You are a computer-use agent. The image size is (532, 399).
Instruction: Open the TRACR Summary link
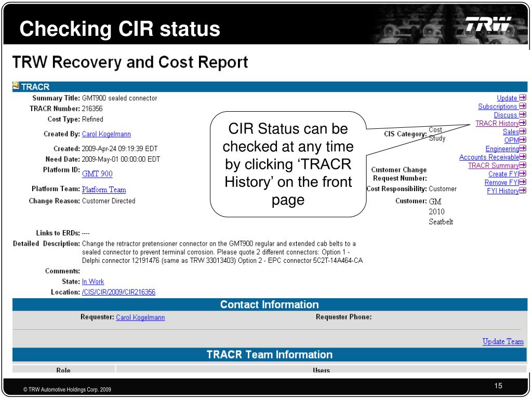tap(494, 166)
